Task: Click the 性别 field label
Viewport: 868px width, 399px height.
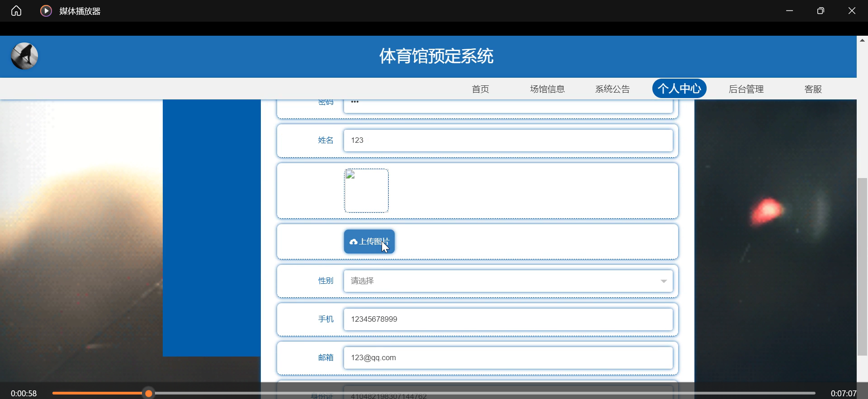Action: pos(325,281)
